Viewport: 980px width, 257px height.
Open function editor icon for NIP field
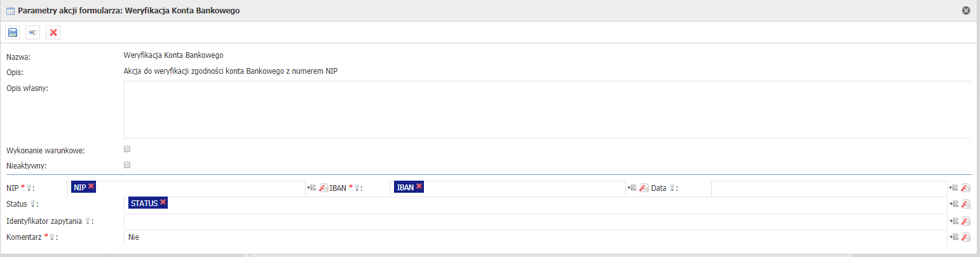coord(323,188)
